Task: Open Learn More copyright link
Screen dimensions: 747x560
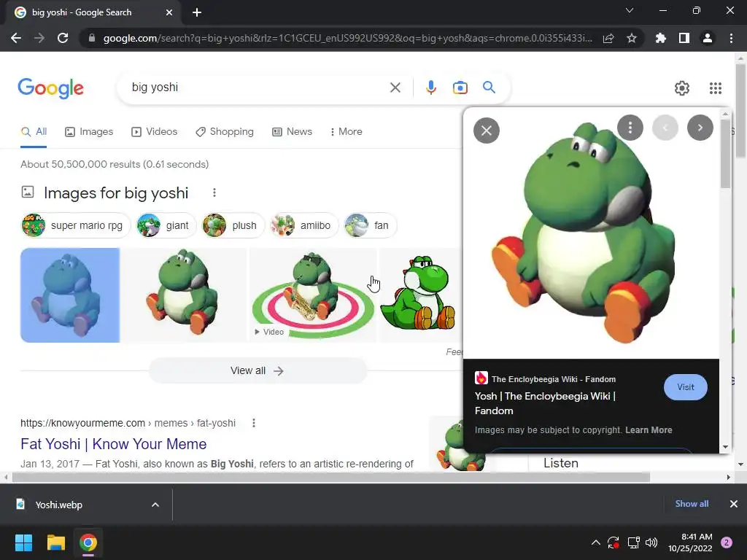Action: coord(649,430)
